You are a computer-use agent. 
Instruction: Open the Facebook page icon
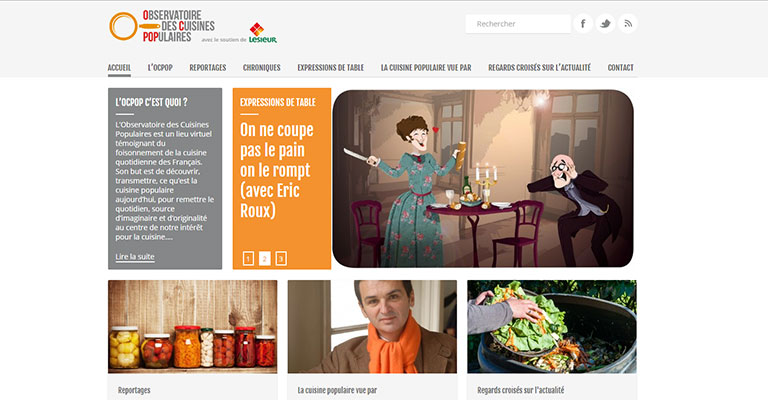pos(583,24)
